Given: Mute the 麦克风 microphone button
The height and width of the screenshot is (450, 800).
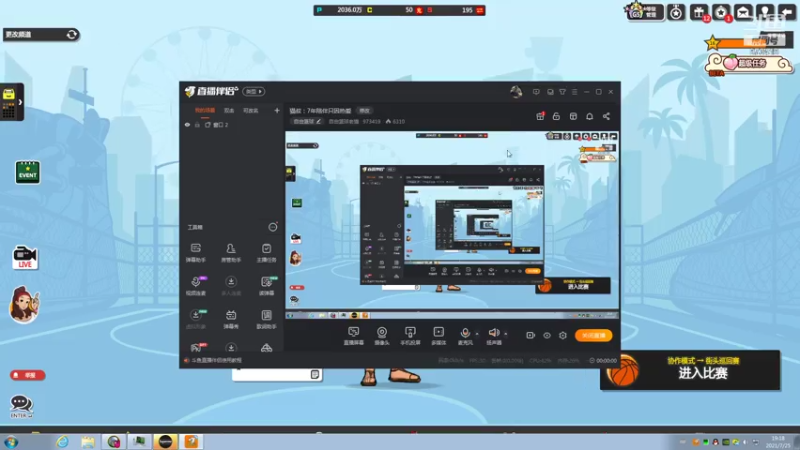Looking at the screenshot, I should coord(465,336).
